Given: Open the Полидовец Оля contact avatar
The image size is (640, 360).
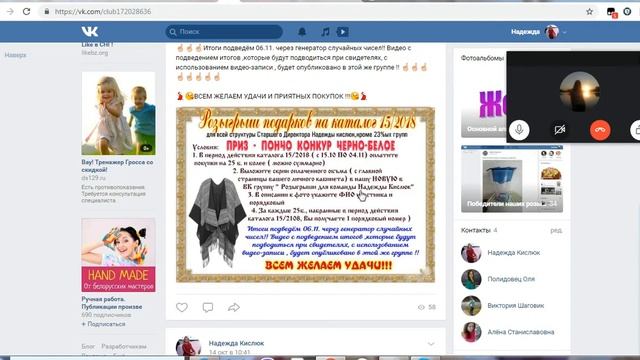Looking at the screenshot, I should pos(471,280).
